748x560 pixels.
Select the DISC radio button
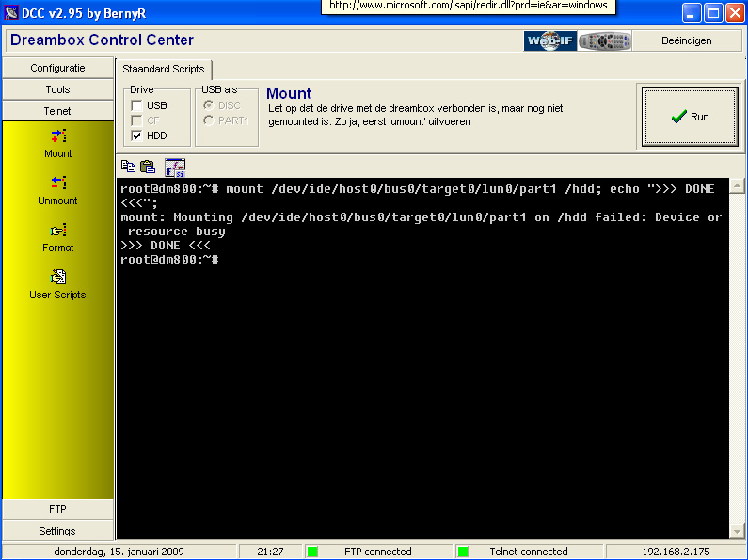point(209,104)
